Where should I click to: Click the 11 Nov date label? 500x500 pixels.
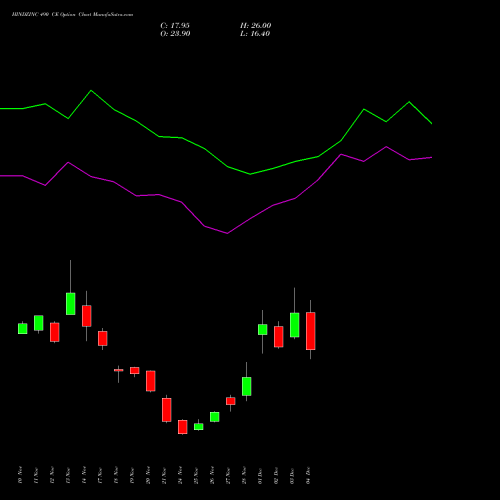36,475
